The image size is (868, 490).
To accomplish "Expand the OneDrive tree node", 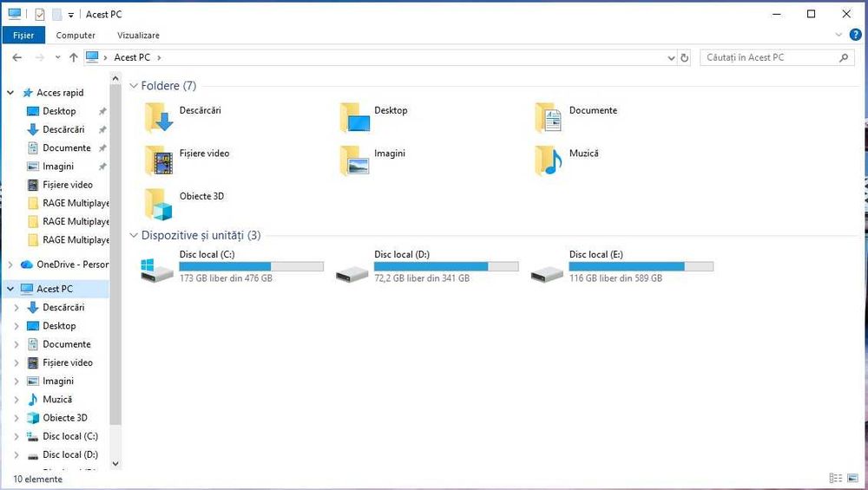I will [x=10, y=265].
